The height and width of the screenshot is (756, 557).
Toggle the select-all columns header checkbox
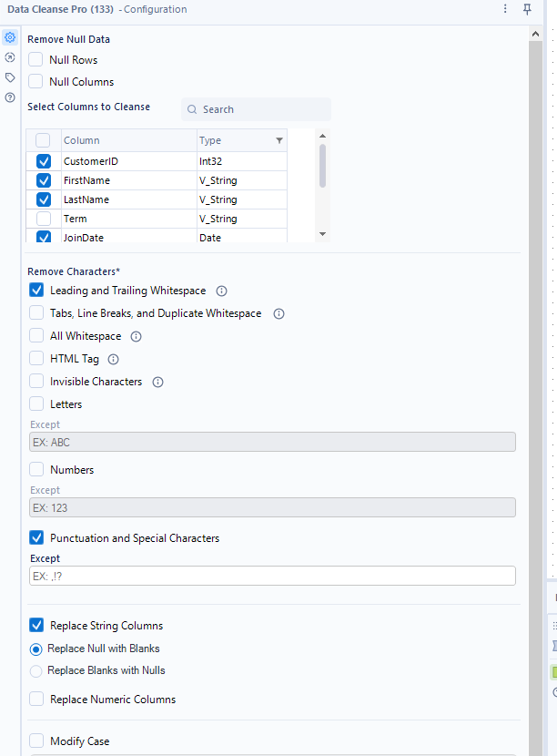coord(43,140)
